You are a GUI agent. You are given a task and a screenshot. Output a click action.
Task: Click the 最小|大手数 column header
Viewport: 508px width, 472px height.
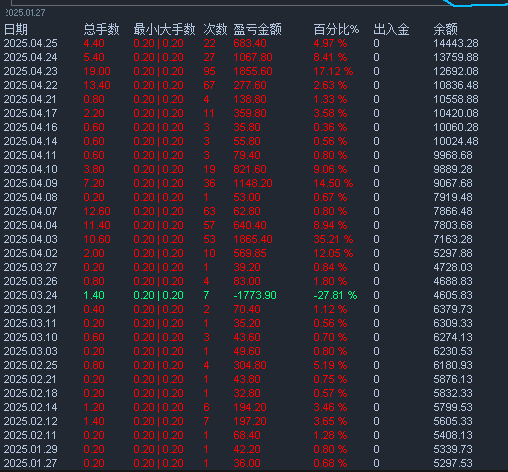point(164,29)
